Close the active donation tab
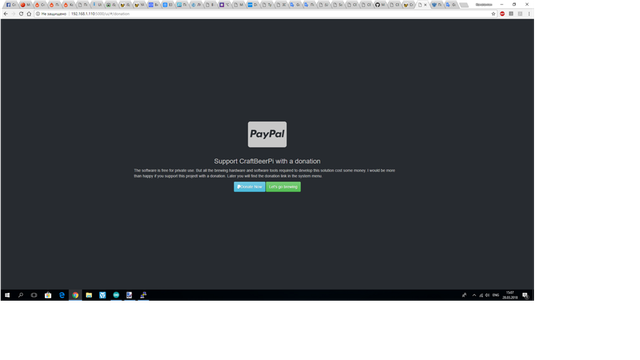The width and height of the screenshot is (640, 360). [425, 5]
